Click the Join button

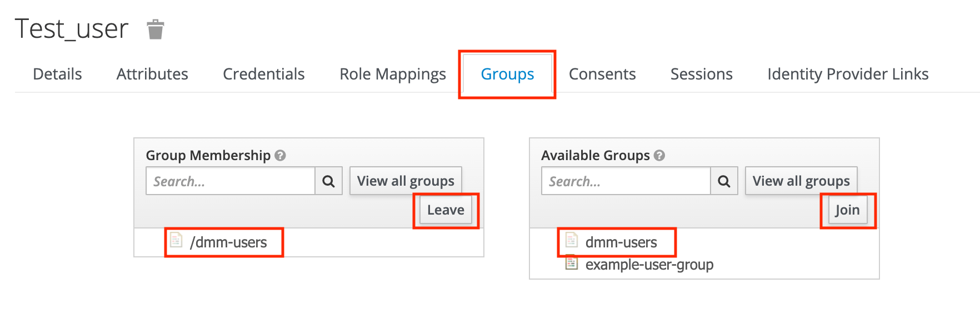847,210
